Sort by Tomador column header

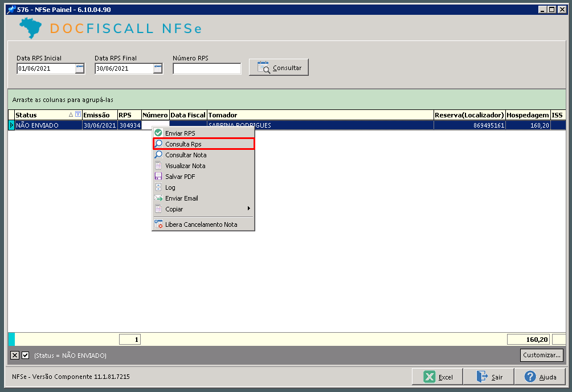click(320, 115)
